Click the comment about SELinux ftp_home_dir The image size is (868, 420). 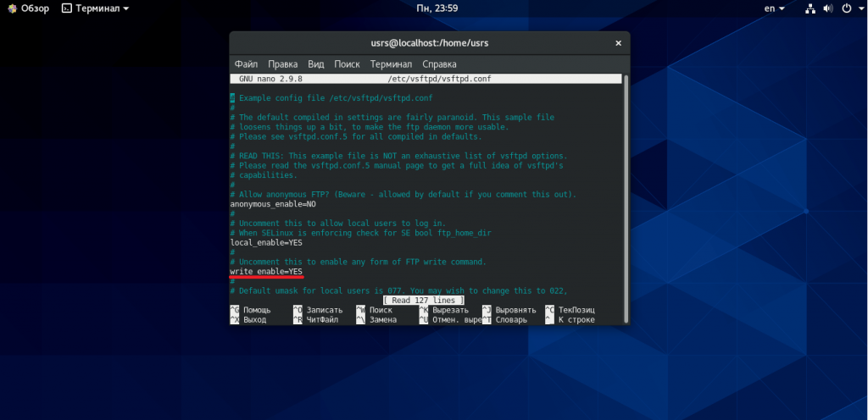pyautogui.click(x=361, y=233)
